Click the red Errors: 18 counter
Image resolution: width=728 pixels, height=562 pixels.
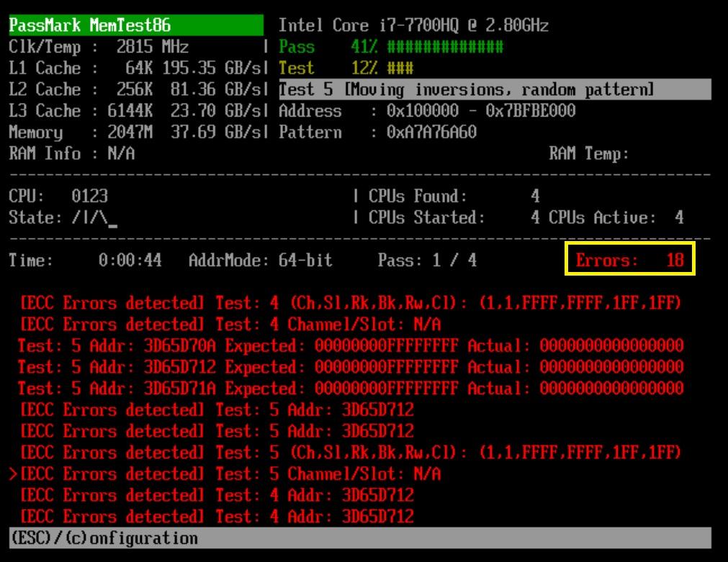pos(630,260)
